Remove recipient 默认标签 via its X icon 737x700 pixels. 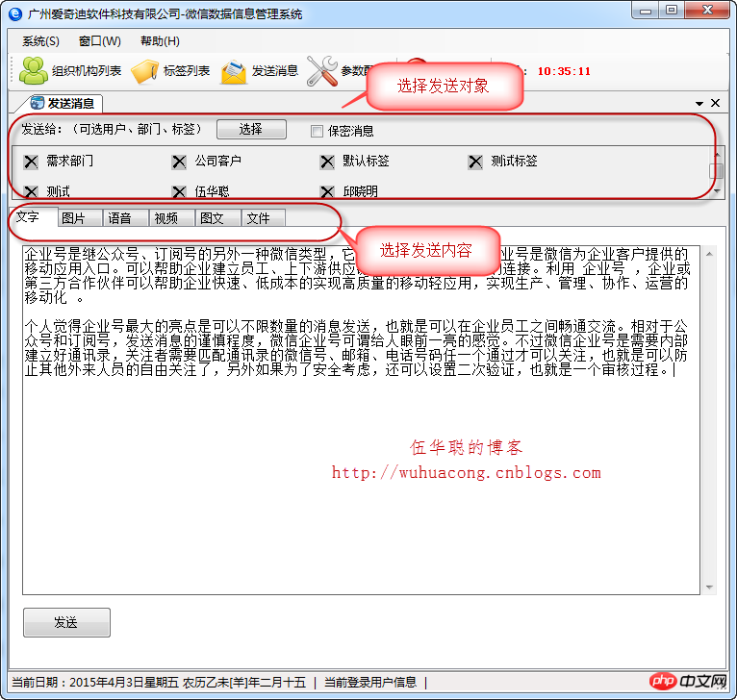click(327, 162)
